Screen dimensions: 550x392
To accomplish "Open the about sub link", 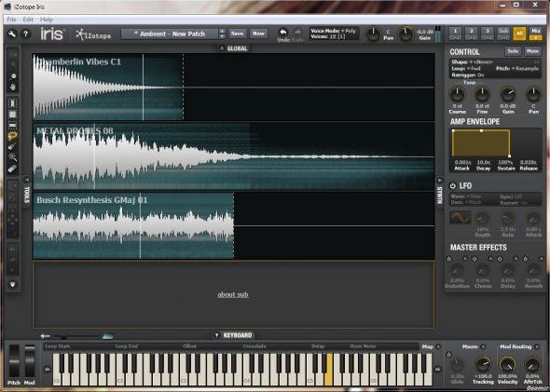I will [233, 294].
